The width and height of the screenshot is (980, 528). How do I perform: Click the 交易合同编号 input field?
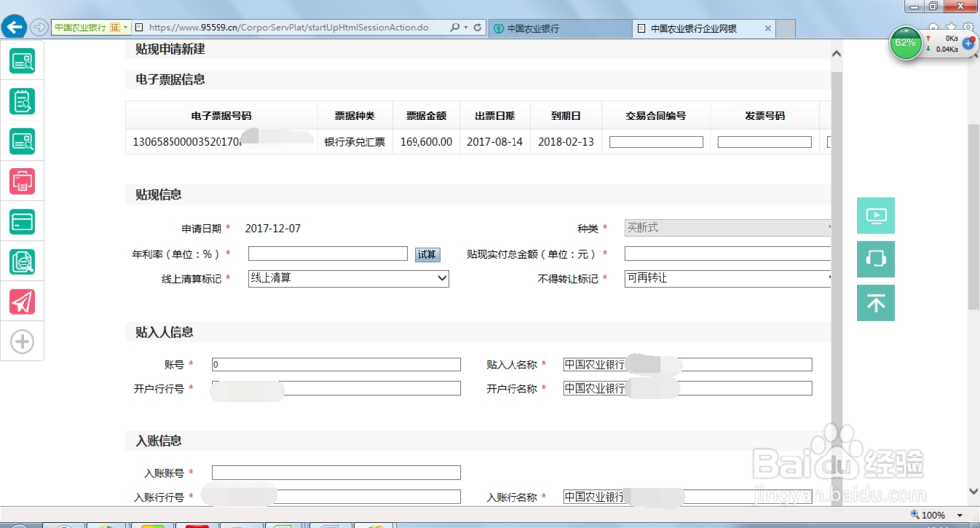(x=656, y=142)
